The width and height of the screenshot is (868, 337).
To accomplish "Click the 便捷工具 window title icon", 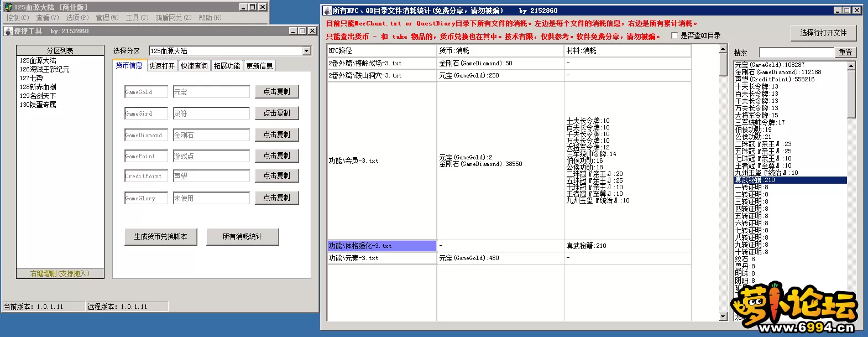I will click(x=8, y=31).
